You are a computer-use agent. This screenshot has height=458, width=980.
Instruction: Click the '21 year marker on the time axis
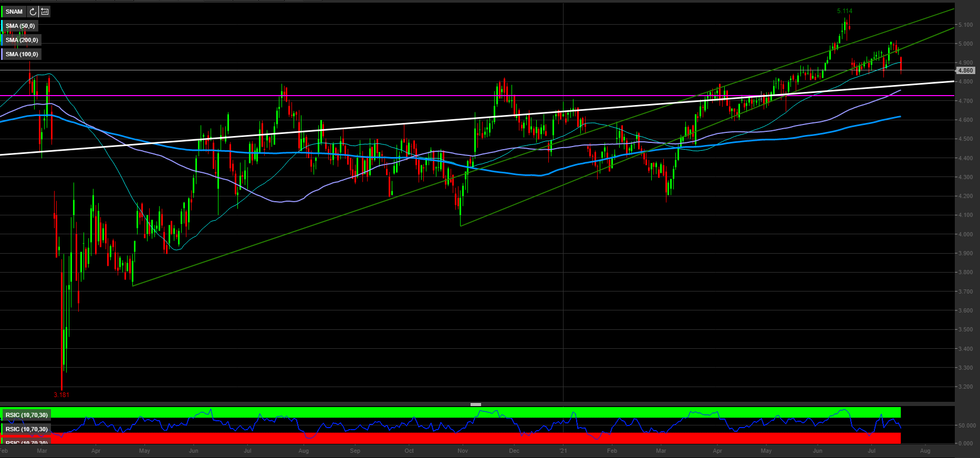pyautogui.click(x=563, y=451)
